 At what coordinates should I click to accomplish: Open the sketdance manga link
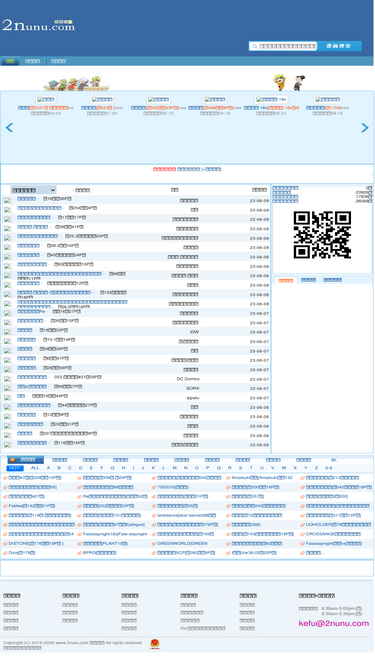click(187, 516)
